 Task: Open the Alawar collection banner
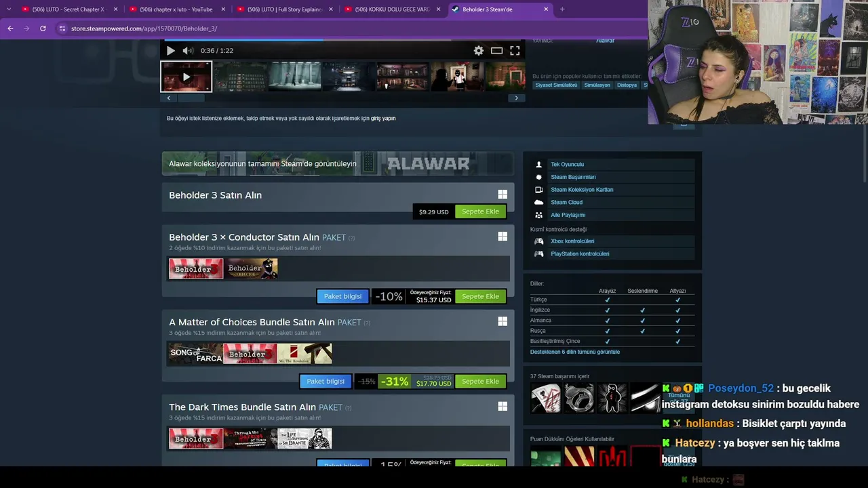[338, 163]
